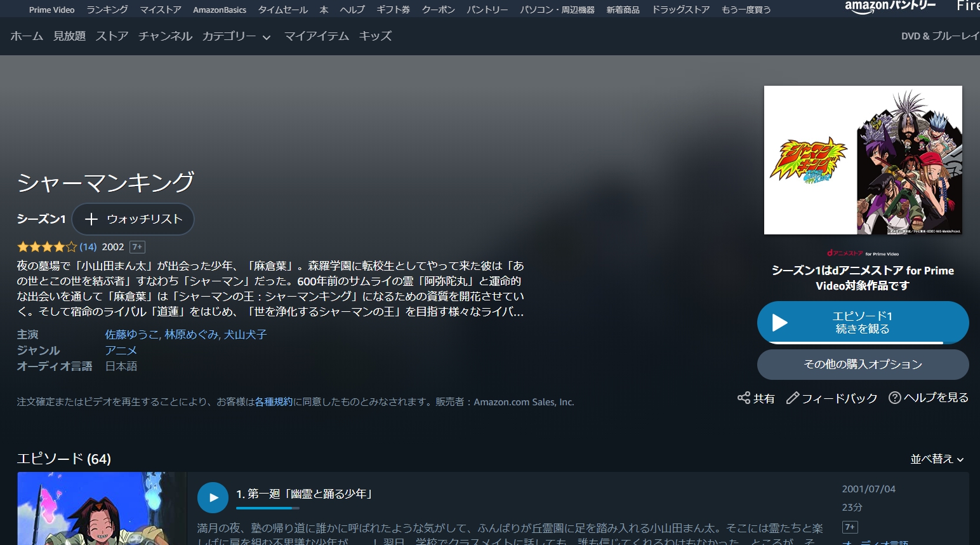
Task: Open the 新着商品 link
Action: [x=623, y=10]
